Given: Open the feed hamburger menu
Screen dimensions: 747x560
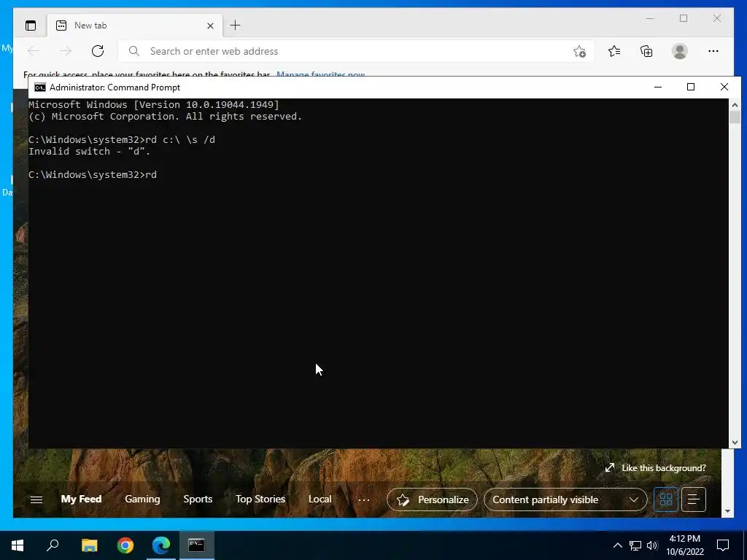Looking at the screenshot, I should tap(36, 499).
